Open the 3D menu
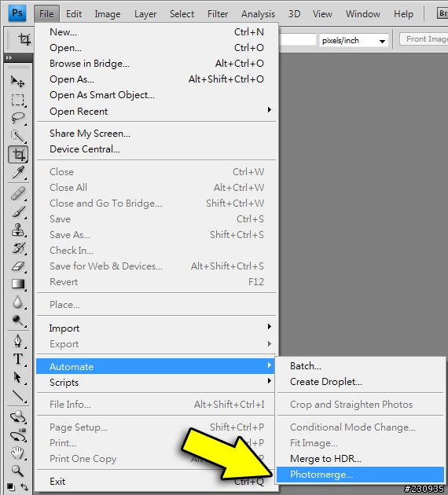Screen dimensions: 448x495 (x=294, y=14)
